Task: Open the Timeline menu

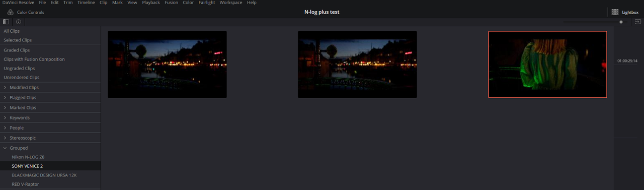Action: click(86, 3)
